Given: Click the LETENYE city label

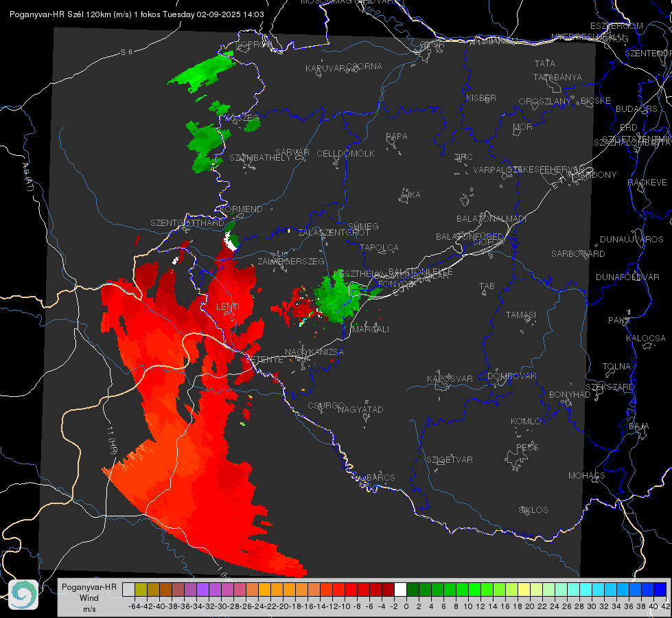Looking at the screenshot, I should (x=265, y=359).
